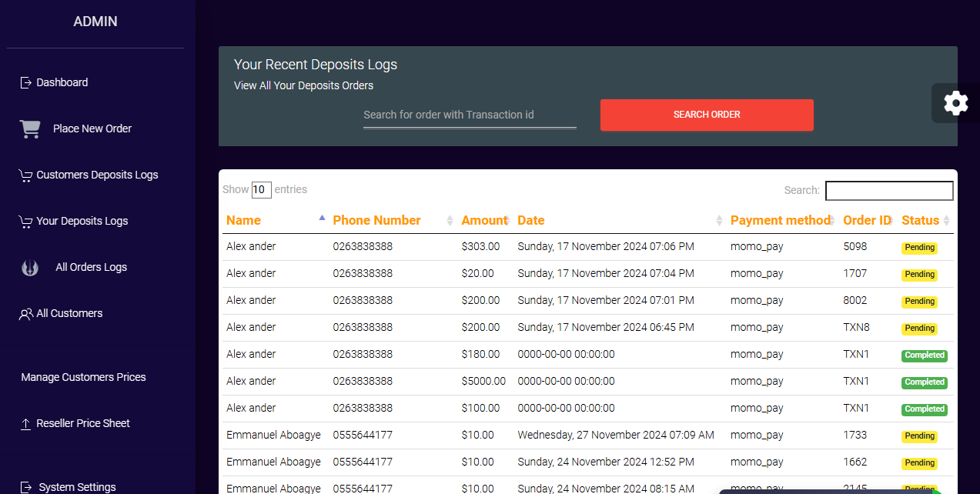980x494 pixels.
Task: Click View All Your Deposits Orders text
Action: [x=303, y=85]
